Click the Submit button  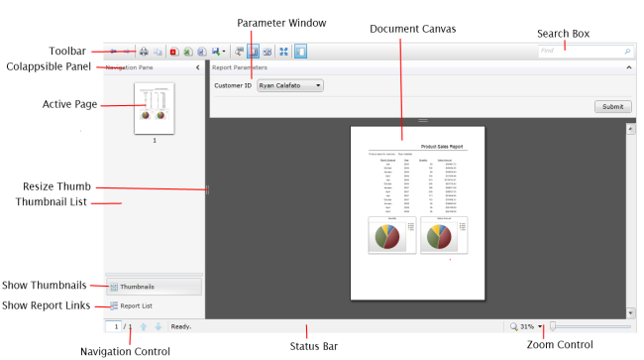[x=612, y=106]
